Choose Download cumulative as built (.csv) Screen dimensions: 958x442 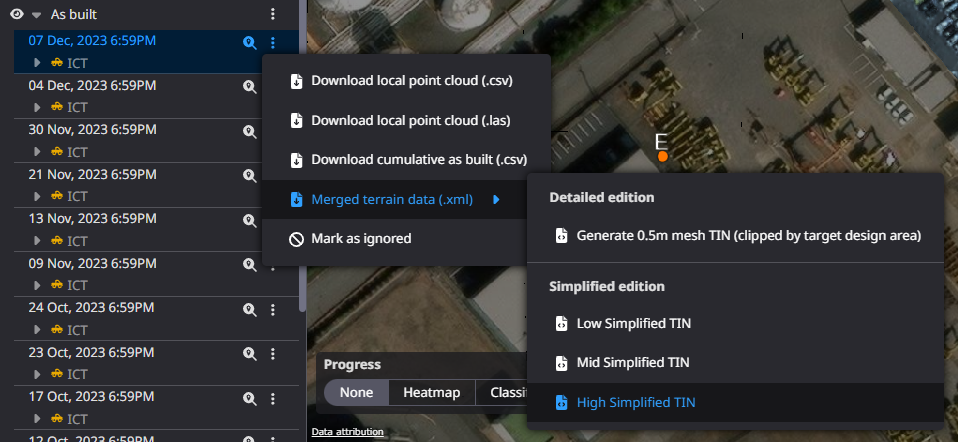pos(406,160)
